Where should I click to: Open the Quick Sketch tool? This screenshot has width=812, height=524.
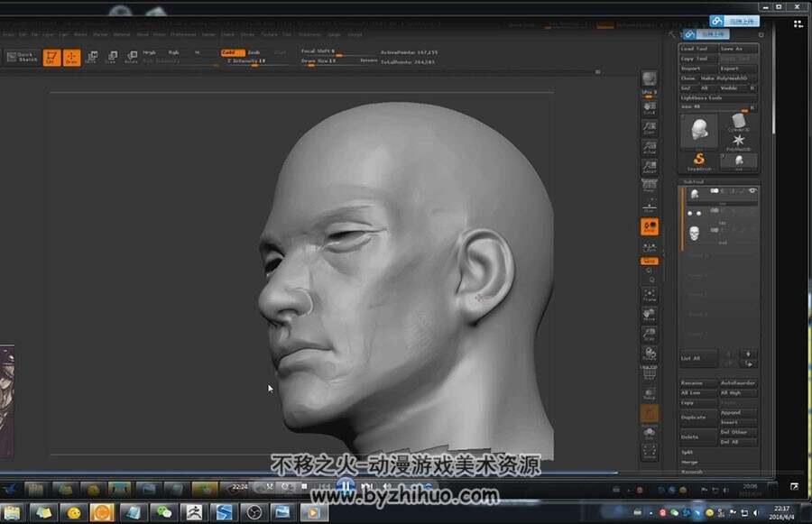pyautogui.click(x=22, y=57)
